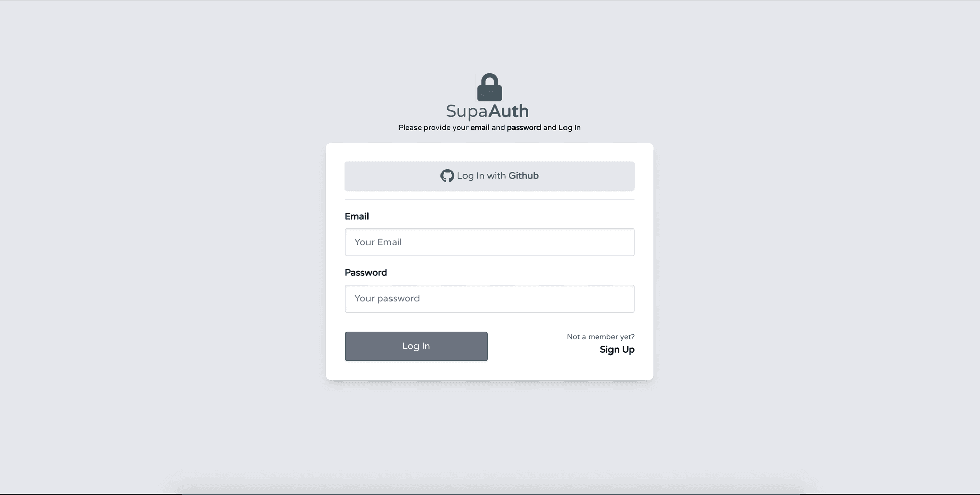Click the SupaAuth heading text
Image resolution: width=980 pixels, height=495 pixels.
tap(487, 111)
